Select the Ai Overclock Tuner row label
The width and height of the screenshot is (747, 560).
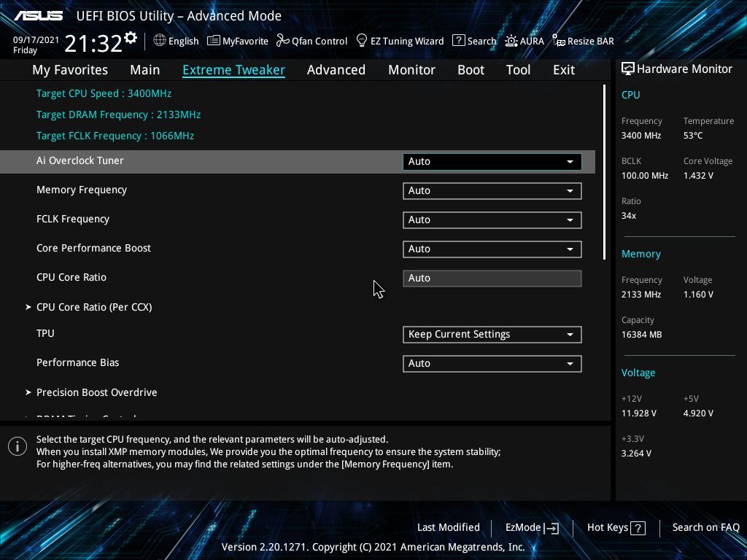(x=80, y=160)
